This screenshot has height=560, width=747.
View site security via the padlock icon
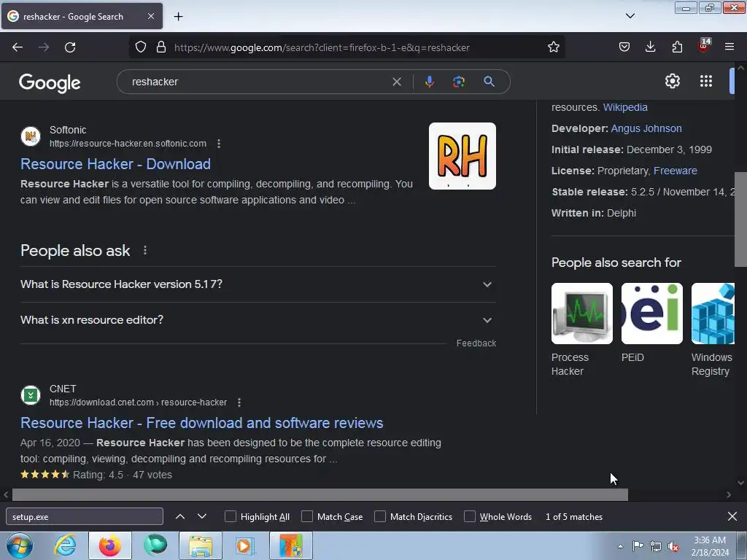[161, 47]
